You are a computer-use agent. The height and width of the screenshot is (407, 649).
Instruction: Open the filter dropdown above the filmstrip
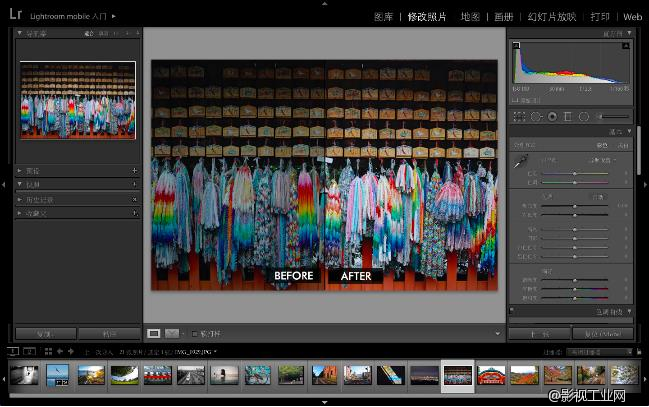597,351
